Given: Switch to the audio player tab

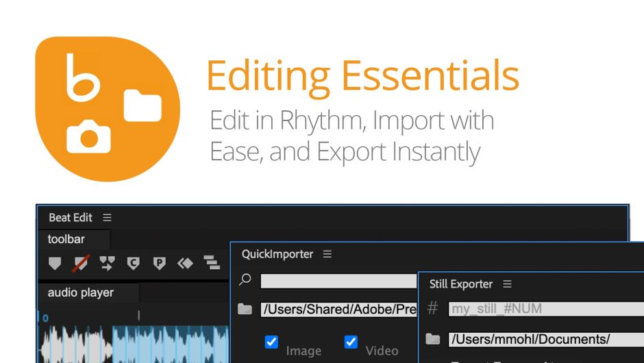Looking at the screenshot, I should (x=81, y=293).
